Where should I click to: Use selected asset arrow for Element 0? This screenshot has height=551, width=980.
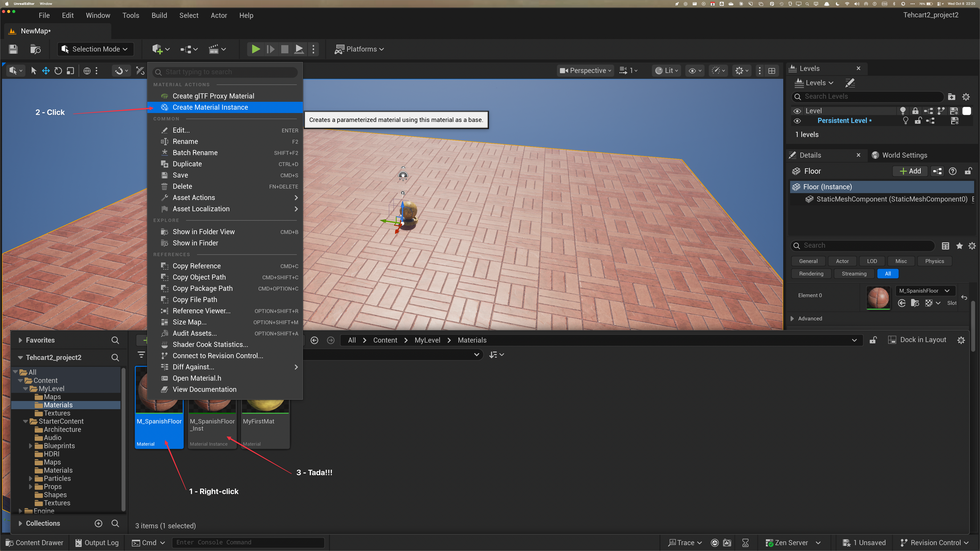[902, 303]
